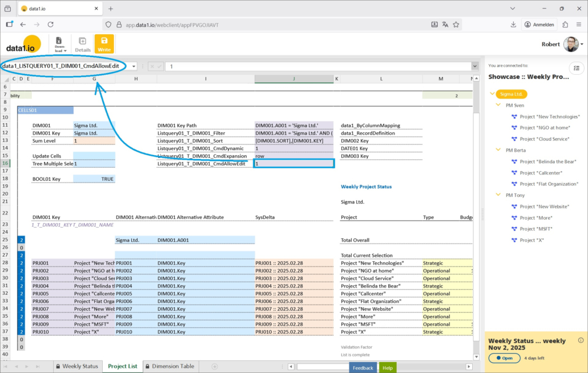Click the project icon beside Project "MSFT"

pos(514,229)
